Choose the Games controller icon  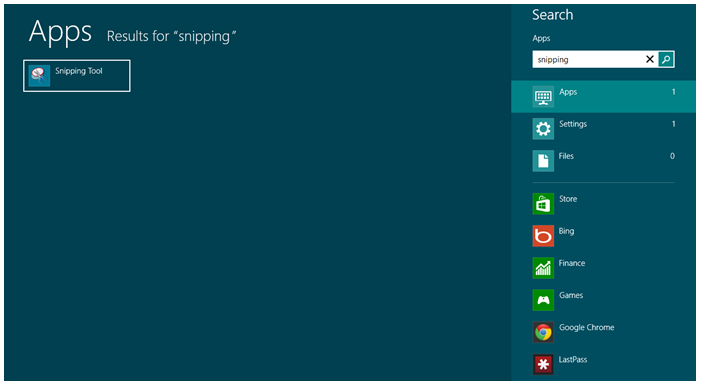(x=543, y=300)
